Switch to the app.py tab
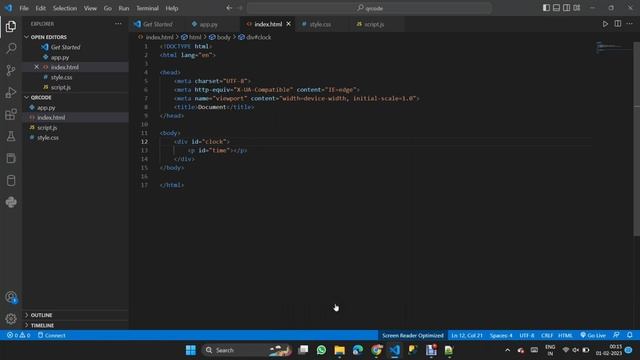 click(211, 24)
